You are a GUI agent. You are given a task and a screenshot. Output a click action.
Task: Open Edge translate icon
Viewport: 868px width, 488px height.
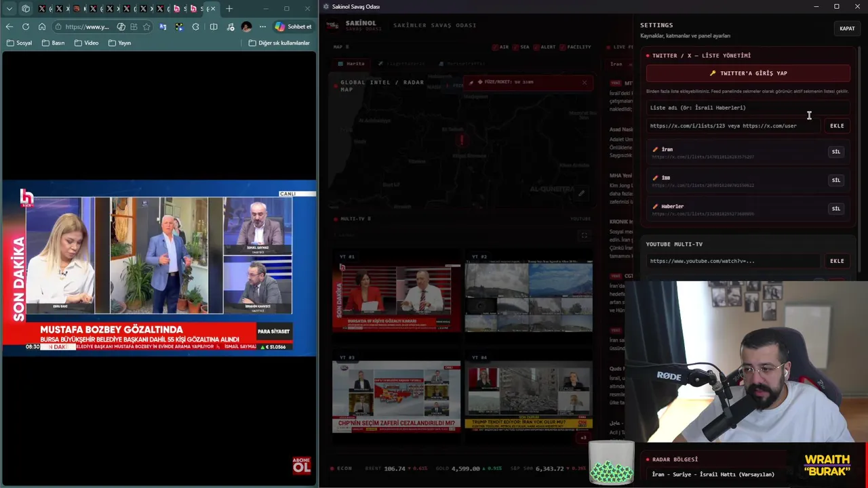click(163, 26)
